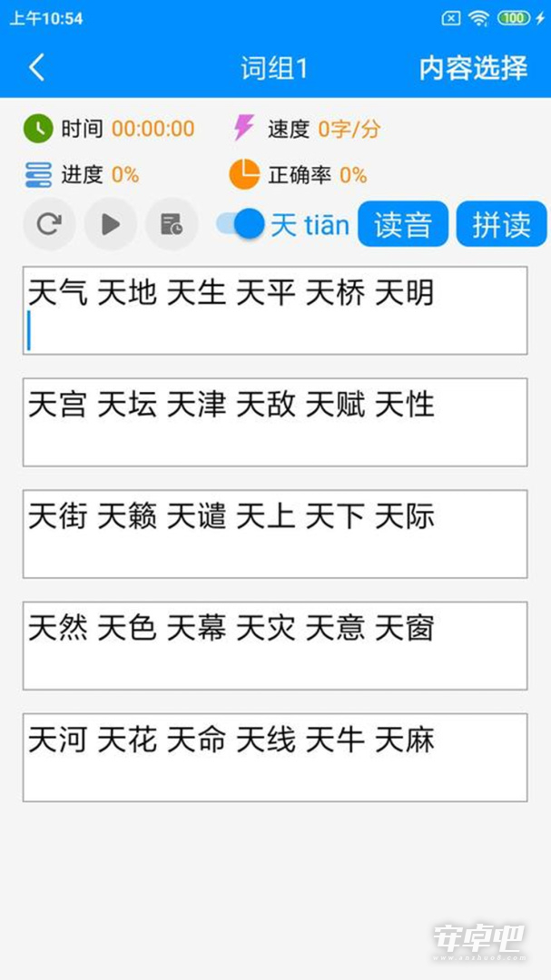Viewport: 551px width, 980px height.
Task: Tap the Wi-Fi status bar icon
Action: (x=479, y=19)
